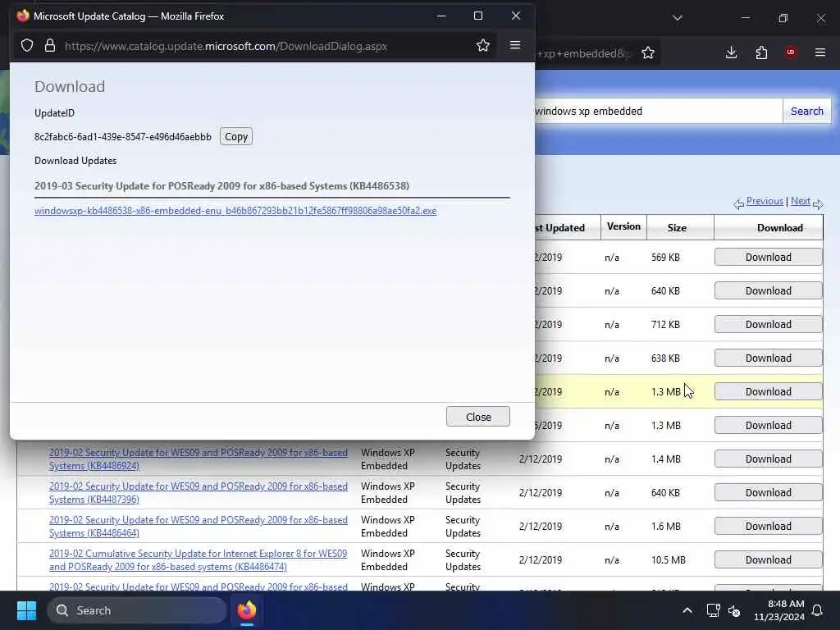Viewport: 840px width, 630px height.
Task: Sort by Last Updated column header
Action: click(x=559, y=228)
